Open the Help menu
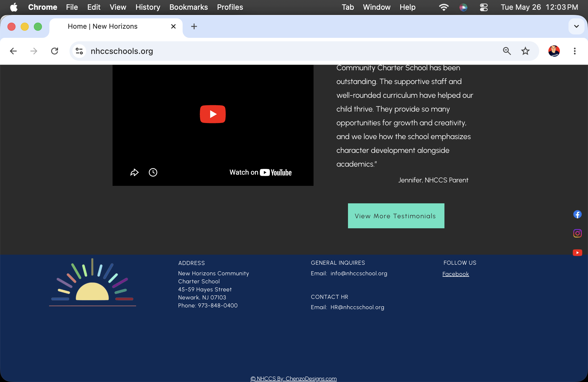Viewport: 588px width, 382px height. (408, 7)
